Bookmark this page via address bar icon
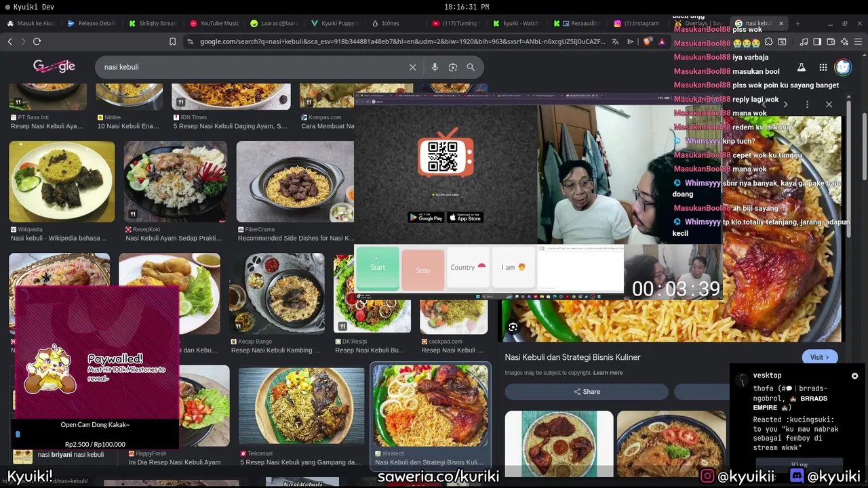 [x=172, y=41]
